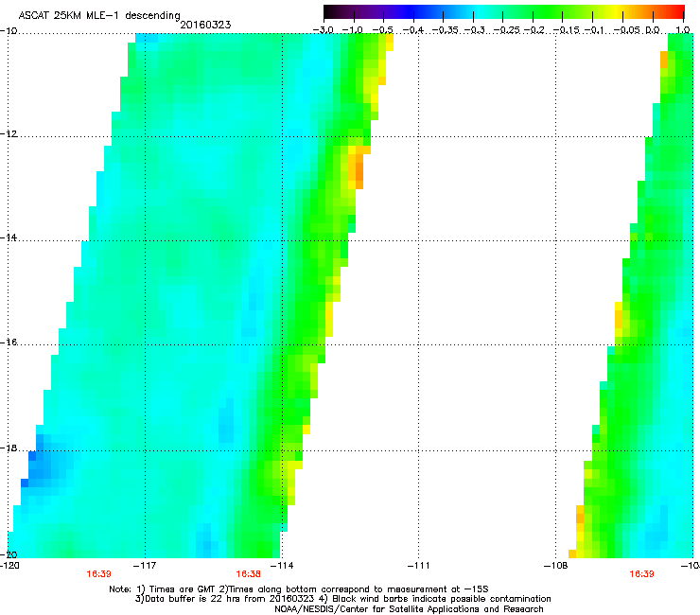
Task: Click the -12 latitude axis label
Action: (9, 133)
